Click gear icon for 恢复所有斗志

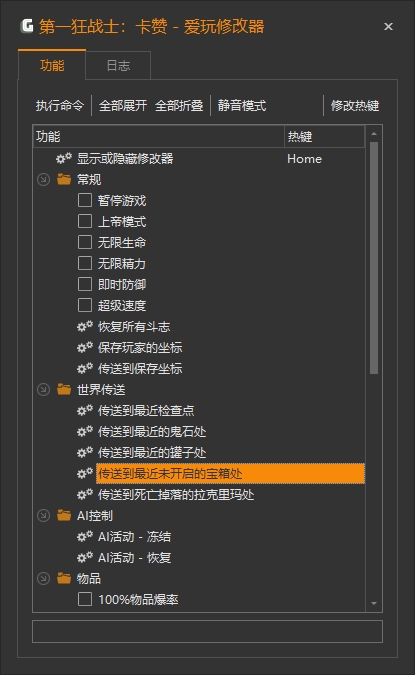coord(85,326)
